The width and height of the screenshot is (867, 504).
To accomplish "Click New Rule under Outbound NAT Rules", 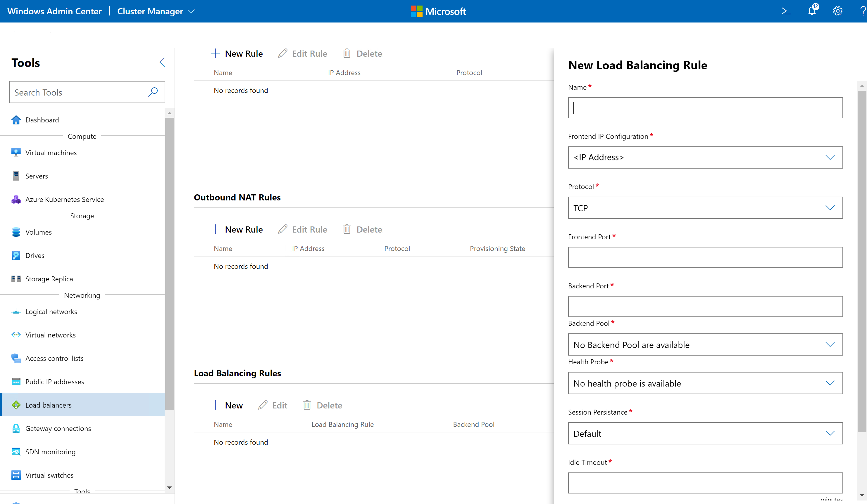I will pos(237,229).
